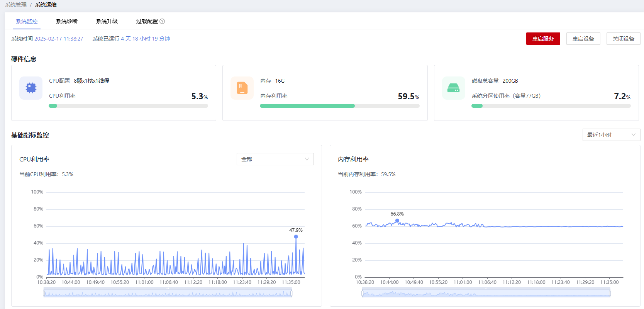
Task: Click the CPU chip icon
Action: (x=31, y=88)
